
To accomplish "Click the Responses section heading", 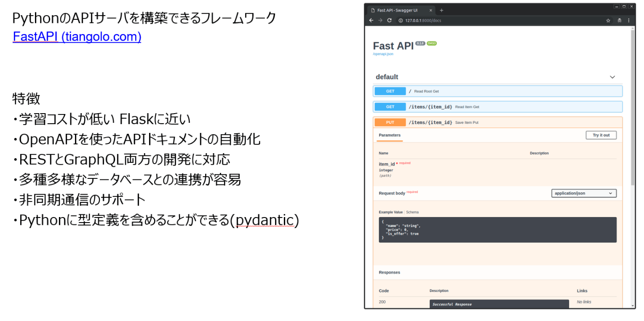I will (x=390, y=272).
